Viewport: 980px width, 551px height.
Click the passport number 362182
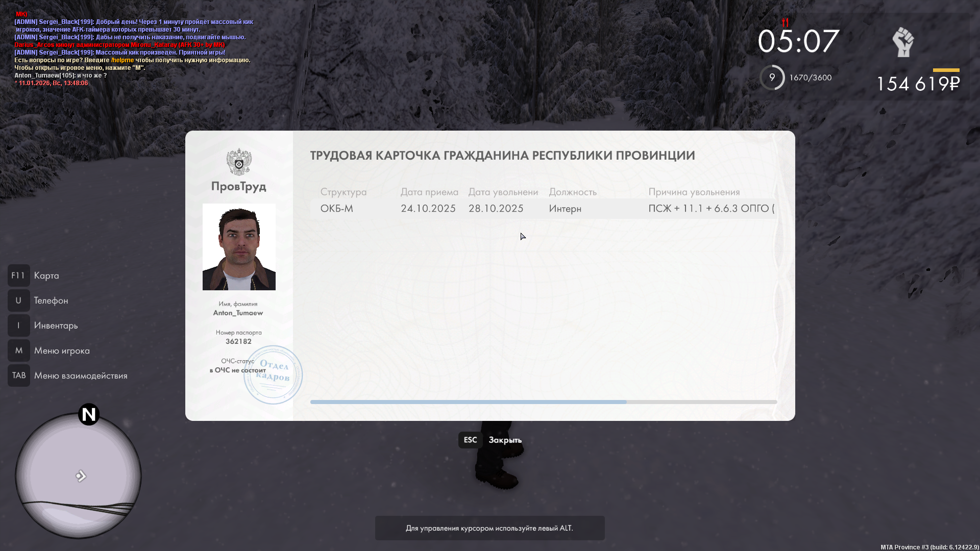point(238,341)
